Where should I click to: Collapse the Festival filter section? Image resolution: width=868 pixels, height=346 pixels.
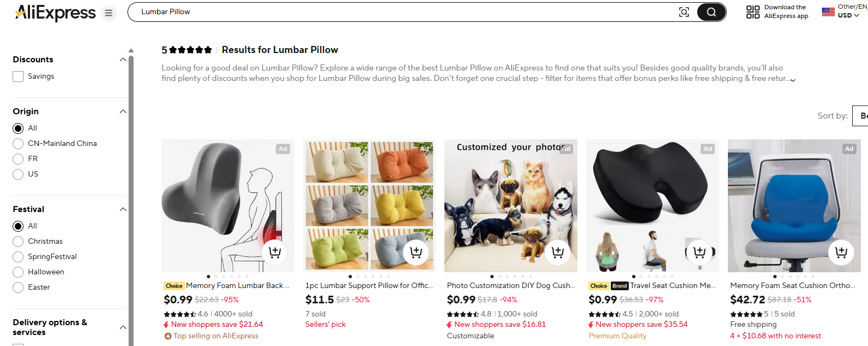click(x=123, y=209)
